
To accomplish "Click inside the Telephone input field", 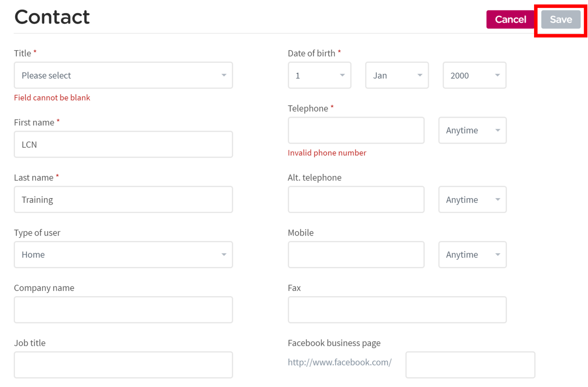I will pyautogui.click(x=356, y=130).
